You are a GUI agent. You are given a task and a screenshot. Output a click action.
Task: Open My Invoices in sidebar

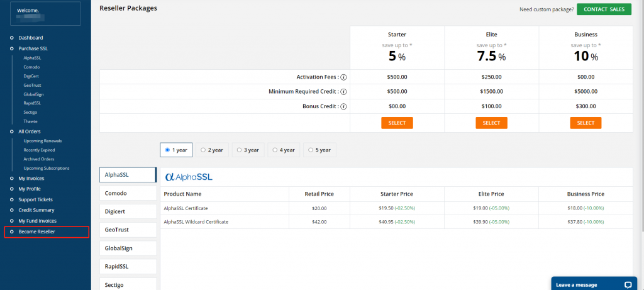coord(31,178)
